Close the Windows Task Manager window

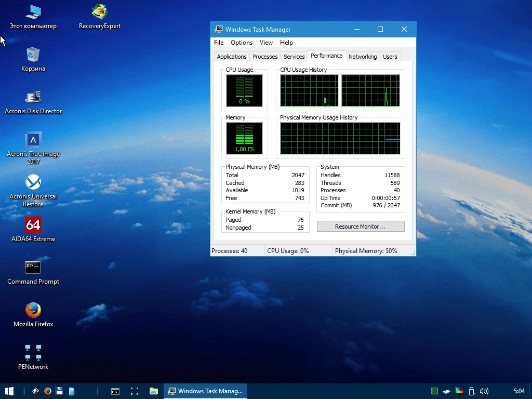[x=404, y=30]
